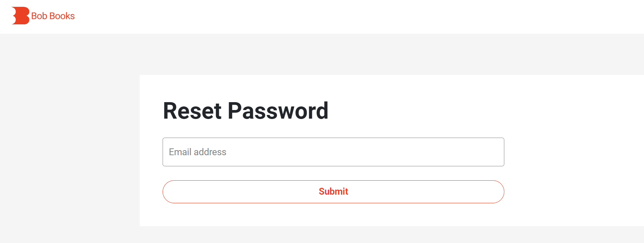The width and height of the screenshot is (644, 243).
Task: Open the Bob Books home text link
Action: (x=53, y=16)
